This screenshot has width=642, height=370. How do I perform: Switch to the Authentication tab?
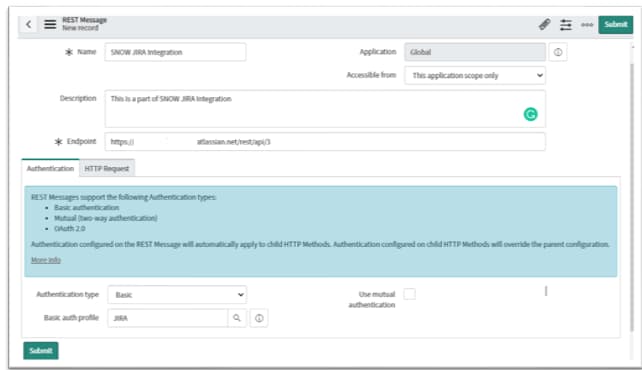coord(50,168)
